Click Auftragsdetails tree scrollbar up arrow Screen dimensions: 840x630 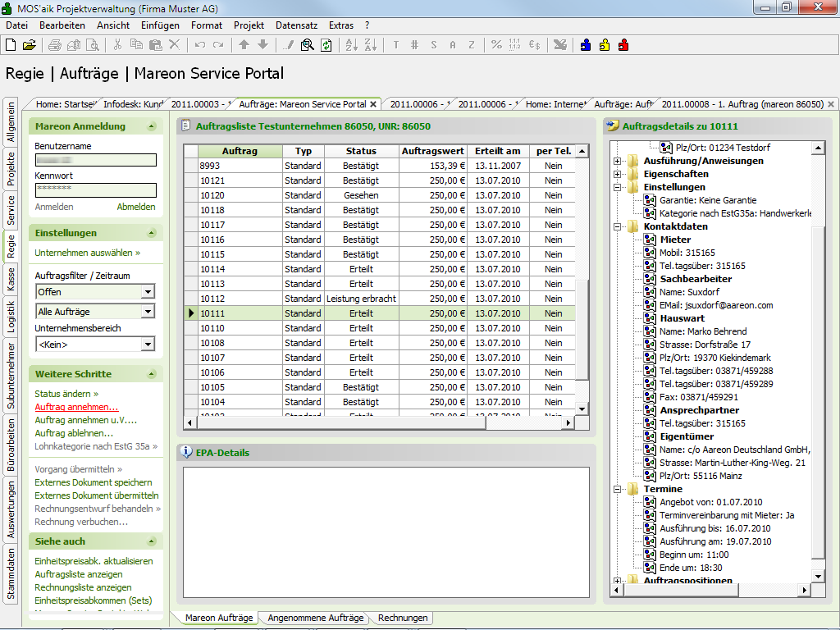point(818,148)
